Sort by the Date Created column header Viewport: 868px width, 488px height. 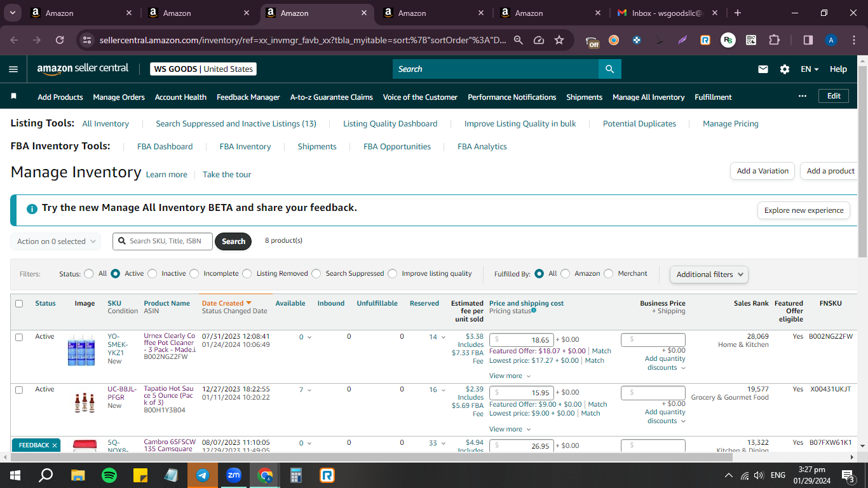[226, 304]
